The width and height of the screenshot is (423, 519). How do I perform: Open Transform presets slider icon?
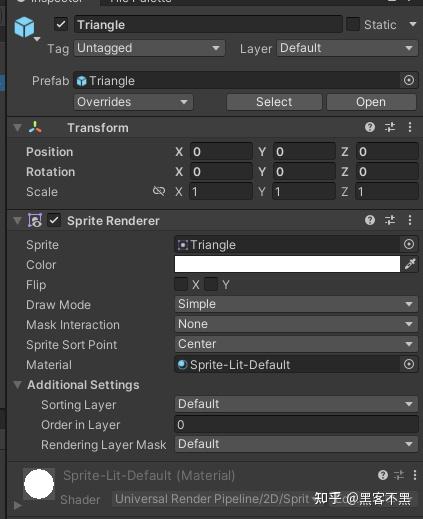pyautogui.click(x=390, y=127)
